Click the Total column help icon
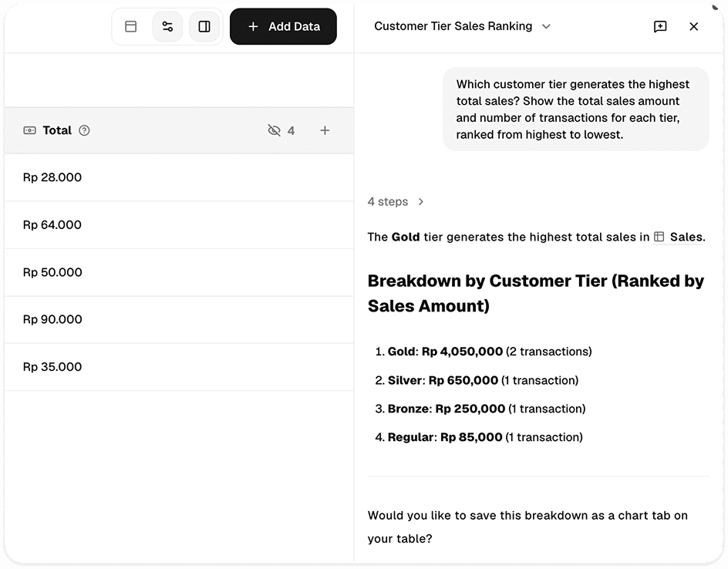This screenshot has width=728, height=569. (x=84, y=130)
